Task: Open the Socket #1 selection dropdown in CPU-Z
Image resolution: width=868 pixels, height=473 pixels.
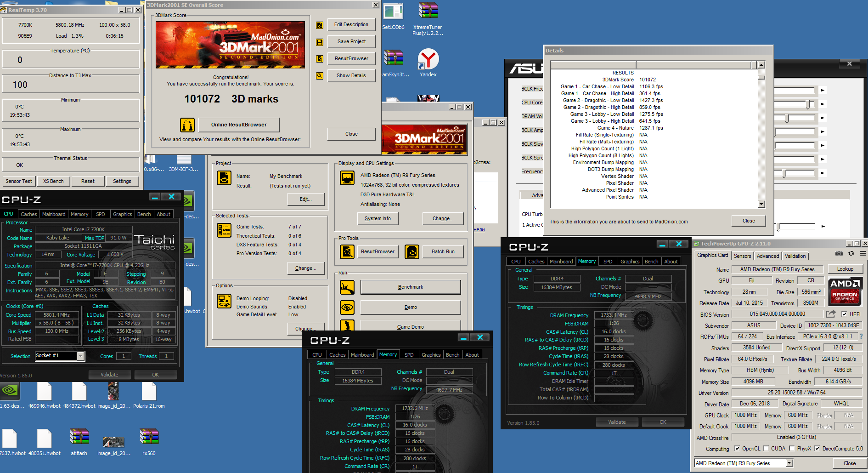Action: click(x=81, y=356)
